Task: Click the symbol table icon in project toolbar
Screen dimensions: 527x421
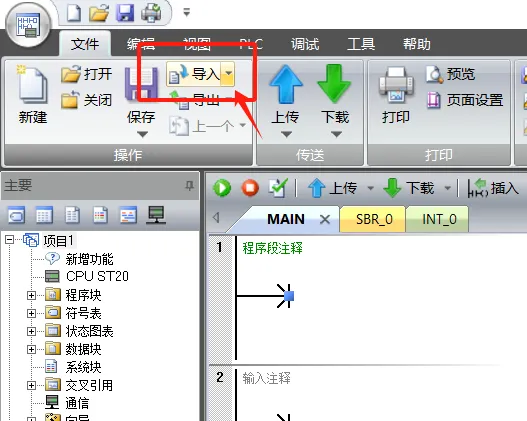Action: click(x=16, y=214)
